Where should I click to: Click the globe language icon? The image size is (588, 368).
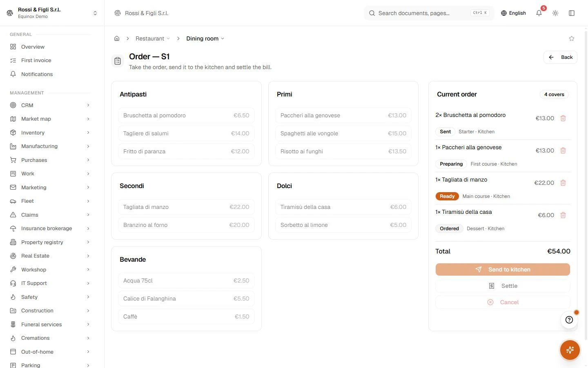click(504, 13)
